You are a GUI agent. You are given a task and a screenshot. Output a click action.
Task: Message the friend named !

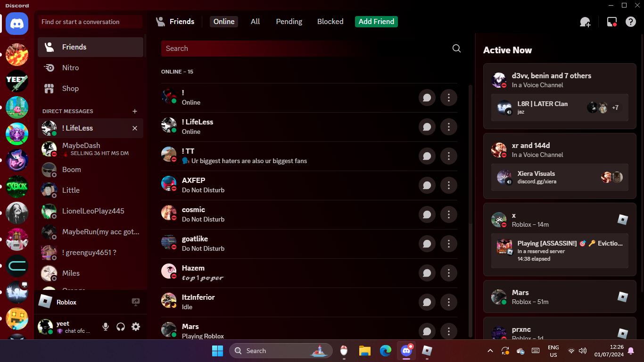tap(427, 98)
